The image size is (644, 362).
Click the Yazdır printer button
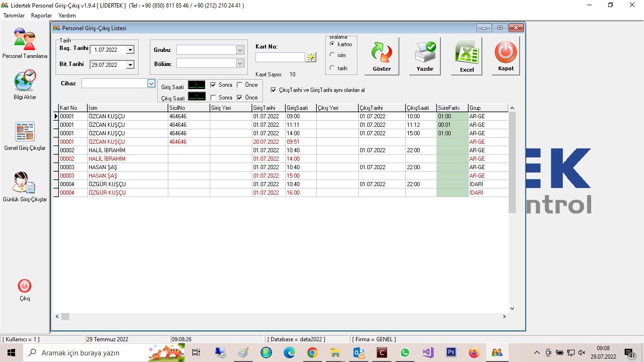coord(425,56)
